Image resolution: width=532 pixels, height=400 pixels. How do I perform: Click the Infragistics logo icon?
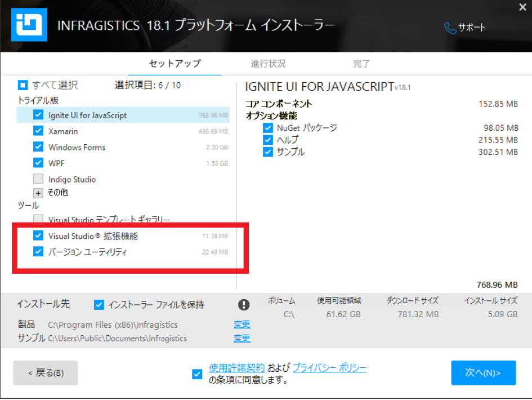point(29,24)
